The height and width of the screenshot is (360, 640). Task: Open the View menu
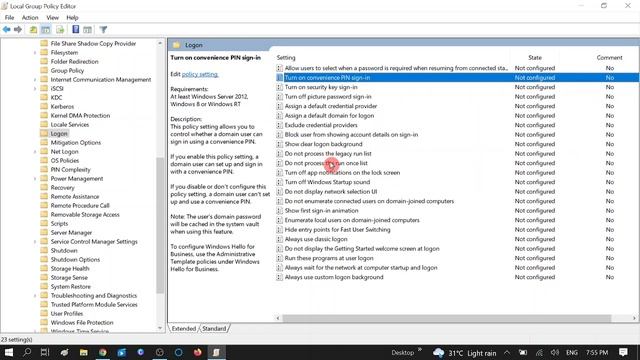point(52,18)
